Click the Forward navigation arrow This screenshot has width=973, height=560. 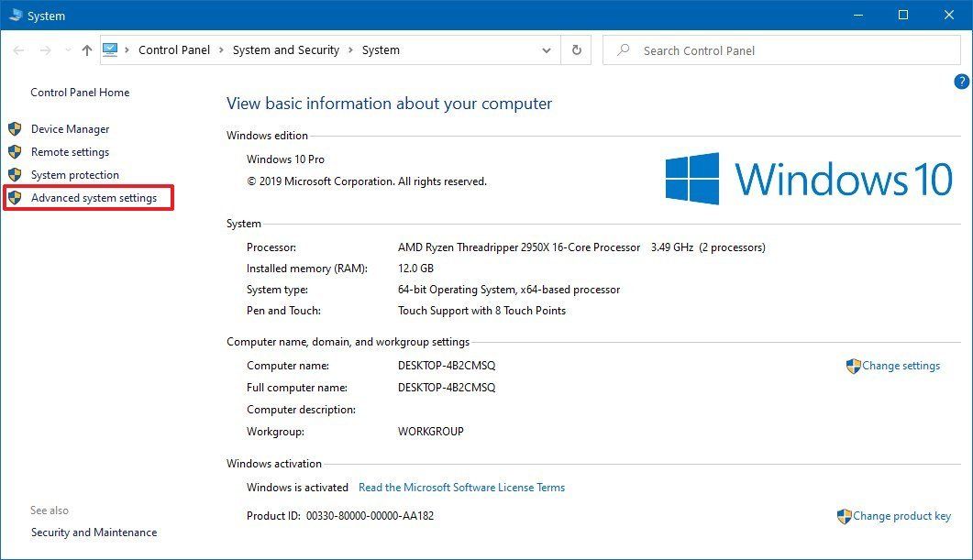pos(45,50)
